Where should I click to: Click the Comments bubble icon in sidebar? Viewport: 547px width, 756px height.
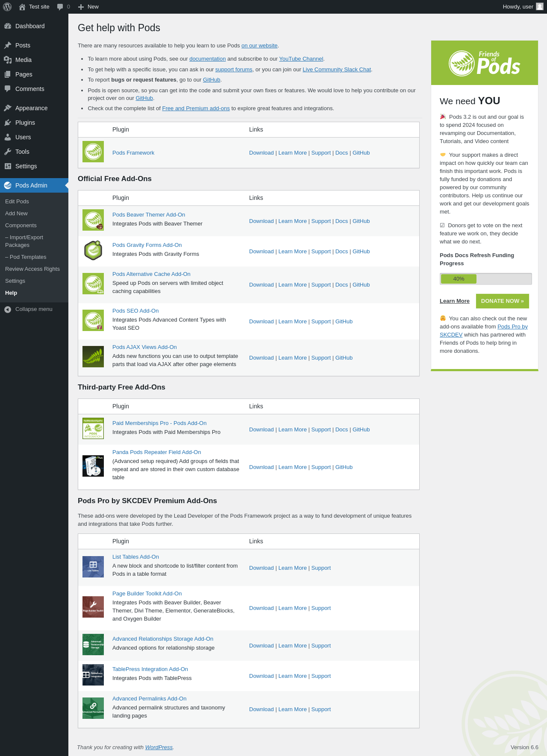click(8, 89)
